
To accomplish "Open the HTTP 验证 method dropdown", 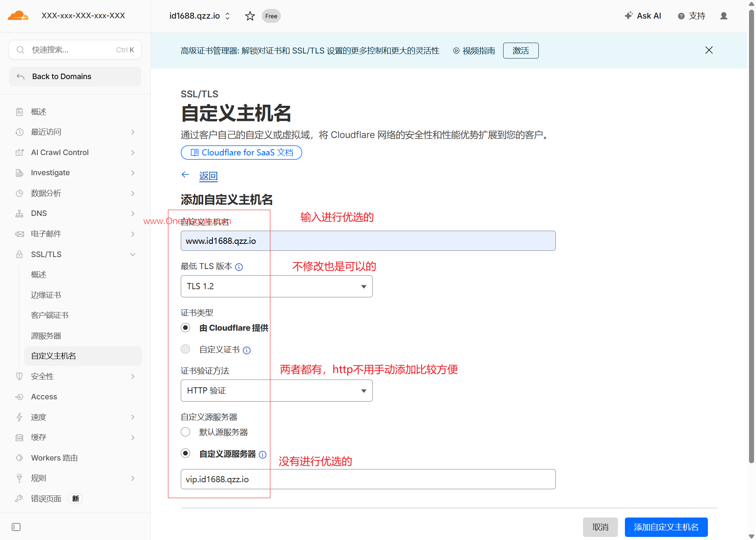I will click(277, 391).
